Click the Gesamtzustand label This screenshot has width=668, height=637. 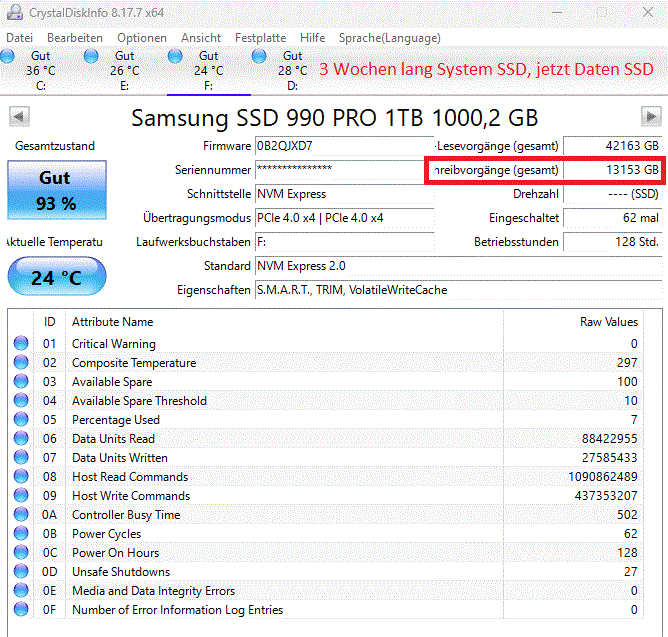[55, 146]
